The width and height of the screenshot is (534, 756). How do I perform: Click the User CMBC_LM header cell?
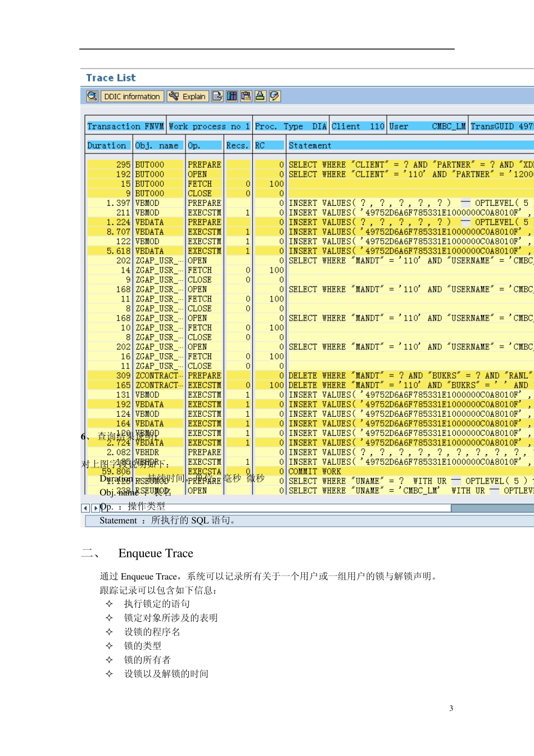(x=428, y=127)
